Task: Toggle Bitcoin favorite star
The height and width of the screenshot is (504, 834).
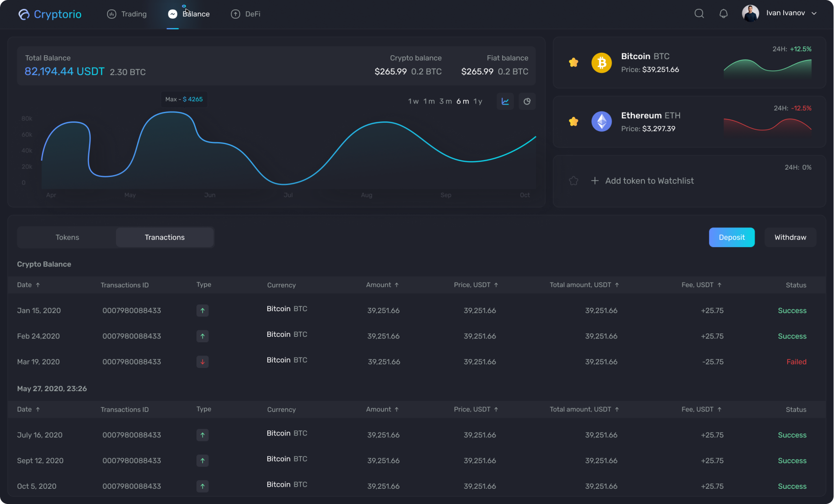Action: click(x=573, y=63)
